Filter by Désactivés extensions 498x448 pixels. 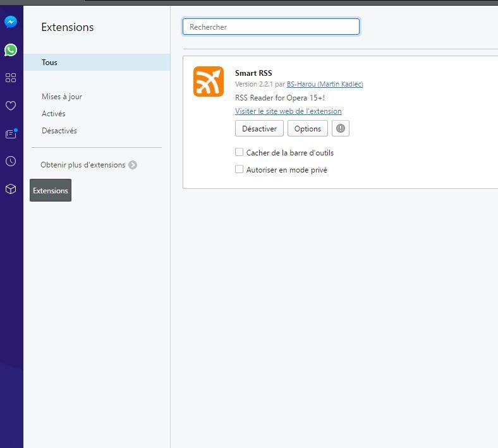point(59,131)
